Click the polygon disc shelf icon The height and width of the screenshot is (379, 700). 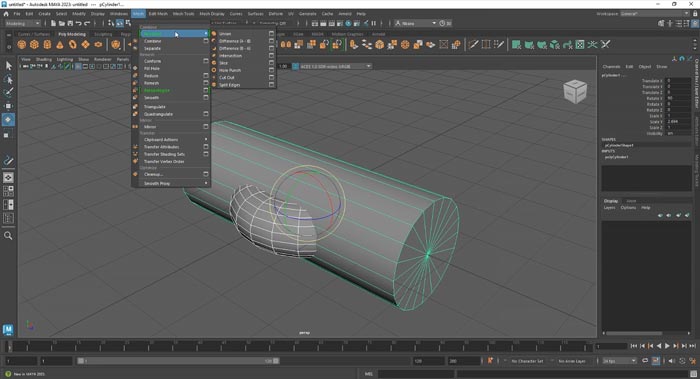click(x=98, y=45)
